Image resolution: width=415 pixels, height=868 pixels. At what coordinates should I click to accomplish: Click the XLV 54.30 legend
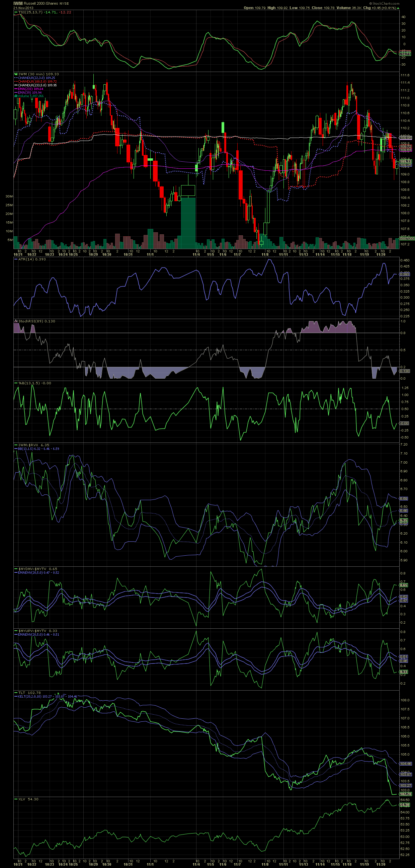[26, 799]
